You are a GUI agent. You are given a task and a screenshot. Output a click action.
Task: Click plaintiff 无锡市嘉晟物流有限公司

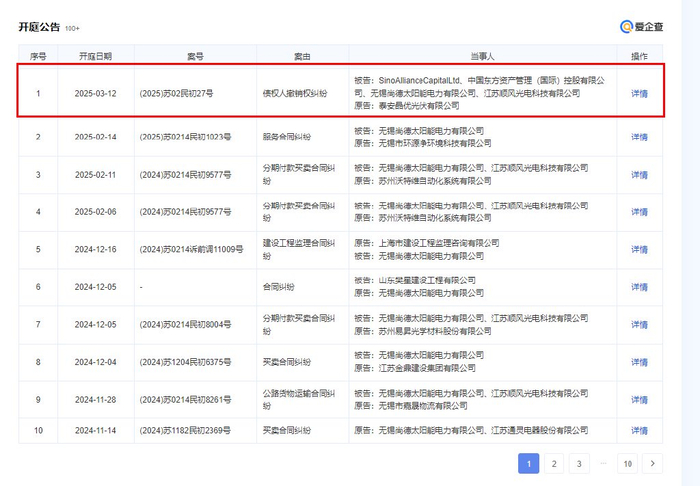[423, 406]
